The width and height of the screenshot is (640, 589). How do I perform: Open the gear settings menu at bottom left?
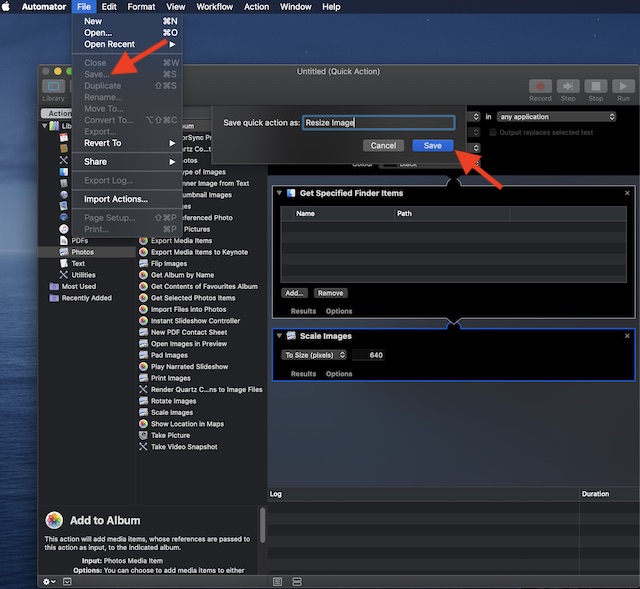pos(49,581)
